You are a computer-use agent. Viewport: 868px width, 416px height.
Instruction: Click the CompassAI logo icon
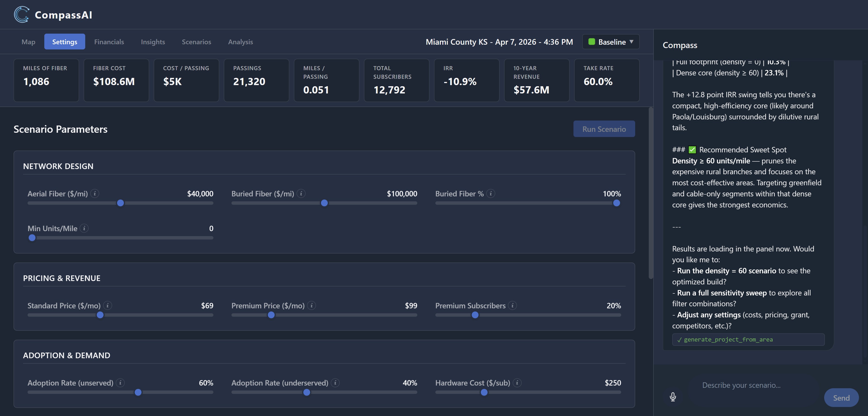[21, 14]
